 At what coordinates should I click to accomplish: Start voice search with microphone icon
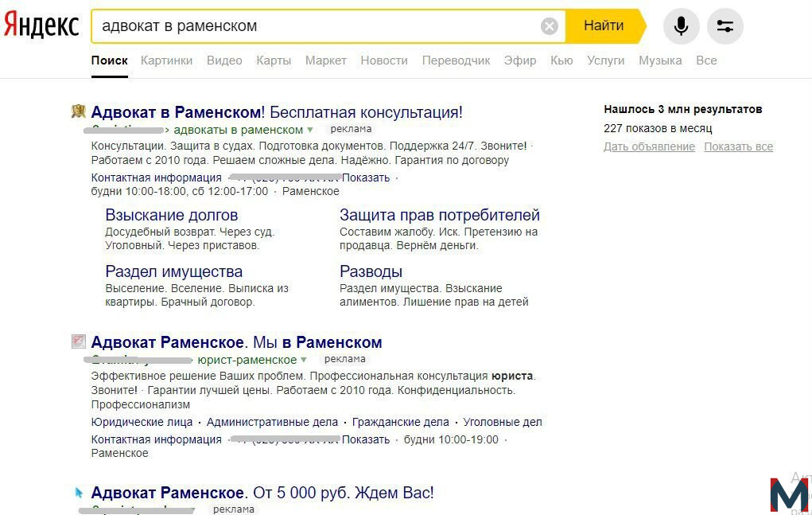(x=681, y=26)
